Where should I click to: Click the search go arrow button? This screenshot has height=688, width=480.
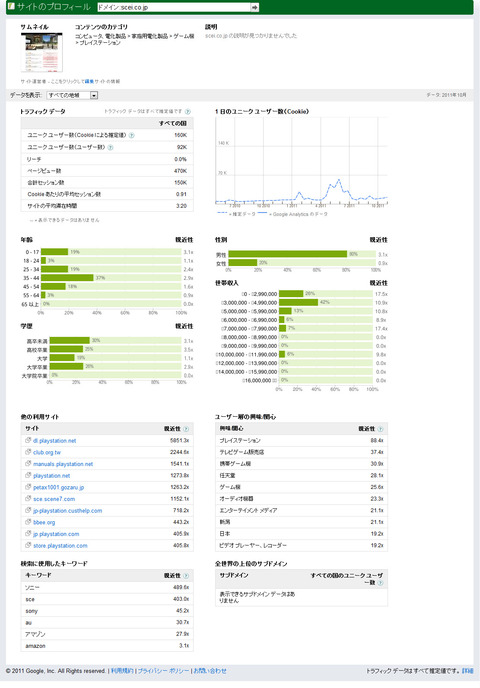254,7
